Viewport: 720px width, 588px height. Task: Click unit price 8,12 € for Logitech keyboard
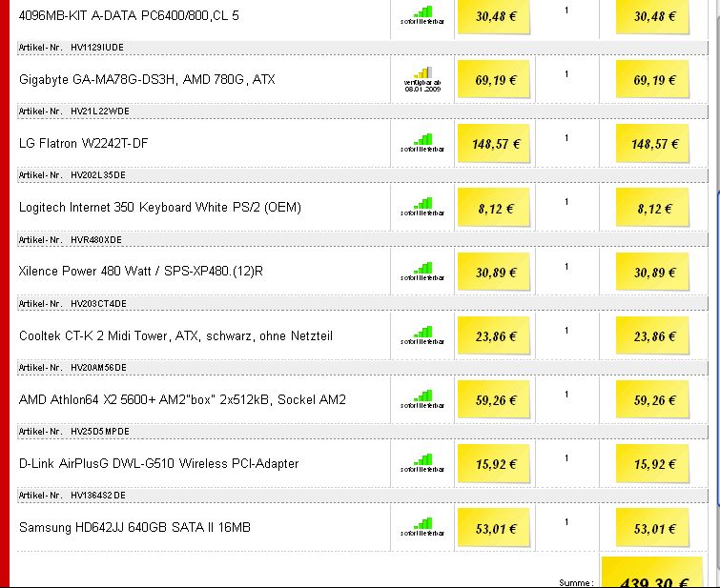click(x=494, y=209)
